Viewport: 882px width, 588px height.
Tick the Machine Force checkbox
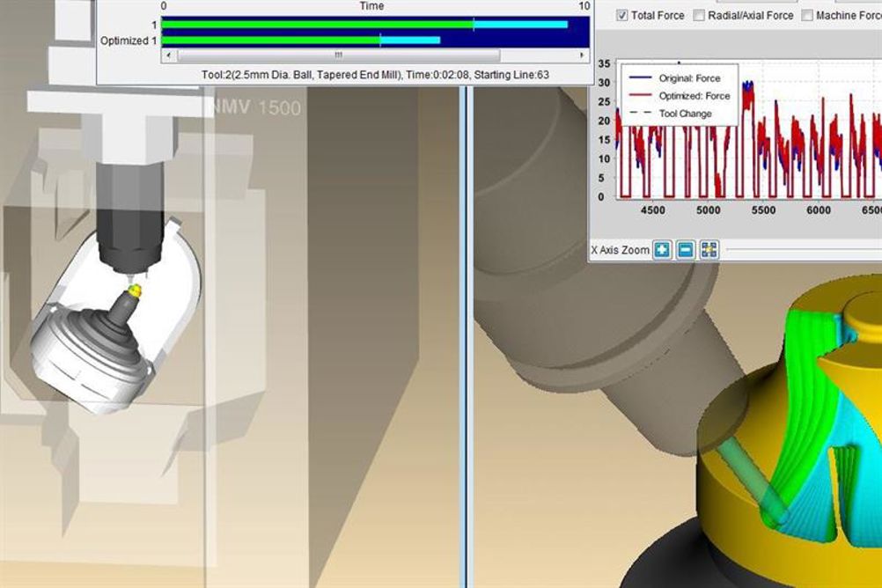point(807,16)
